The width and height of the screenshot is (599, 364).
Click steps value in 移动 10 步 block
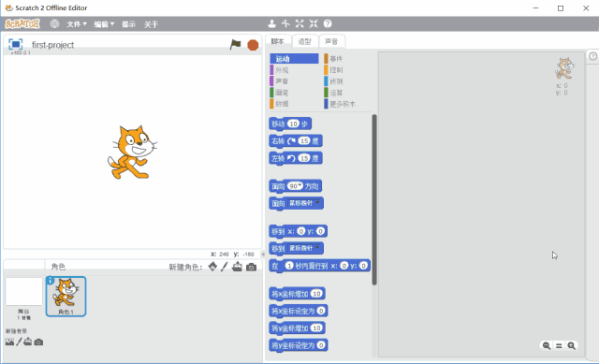click(x=293, y=124)
